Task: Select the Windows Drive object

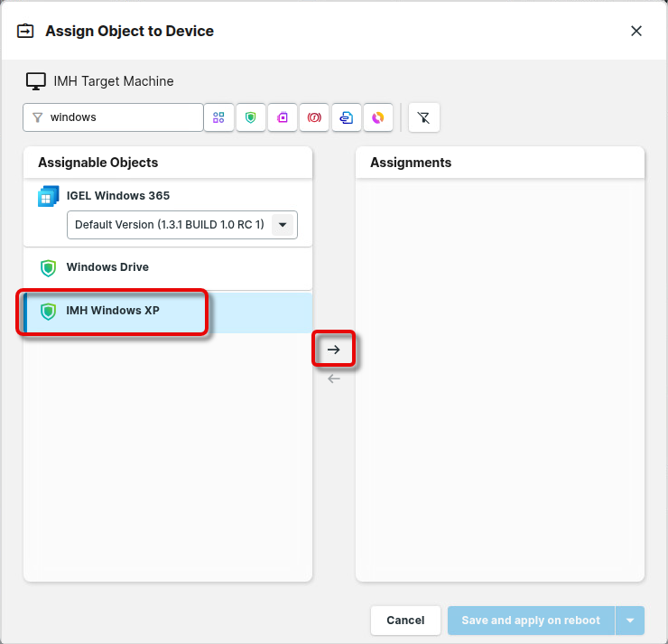Action: tap(107, 267)
